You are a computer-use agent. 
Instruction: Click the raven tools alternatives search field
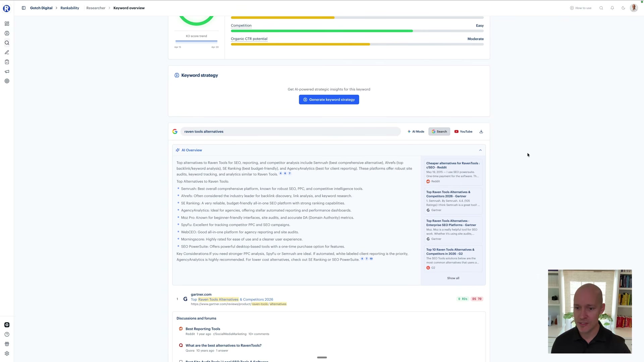click(290, 132)
